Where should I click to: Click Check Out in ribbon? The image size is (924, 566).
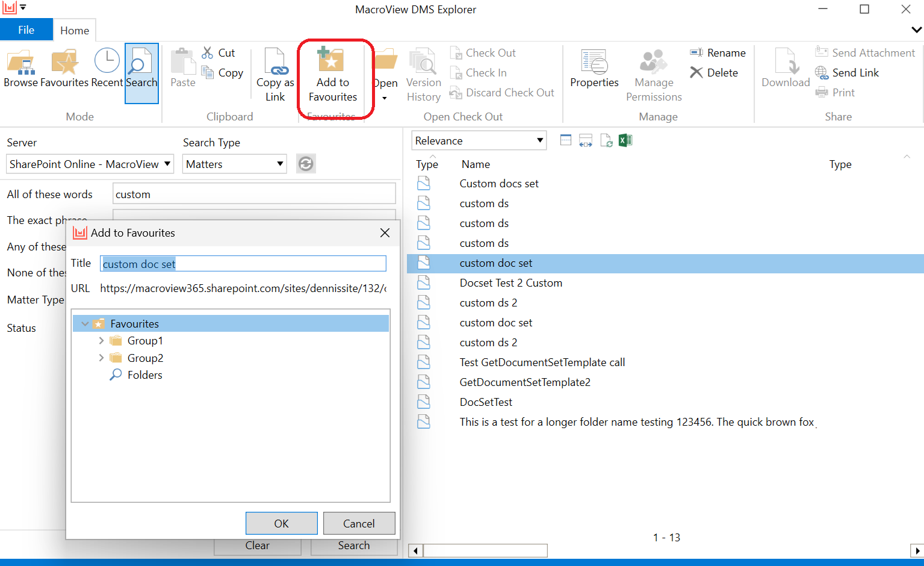click(x=483, y=53)
